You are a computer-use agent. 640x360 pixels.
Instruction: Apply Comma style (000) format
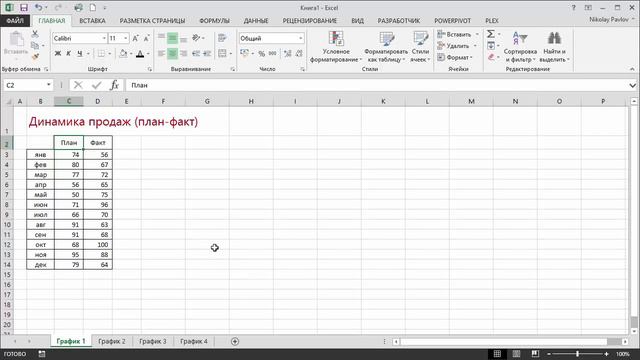coord(273,53)
